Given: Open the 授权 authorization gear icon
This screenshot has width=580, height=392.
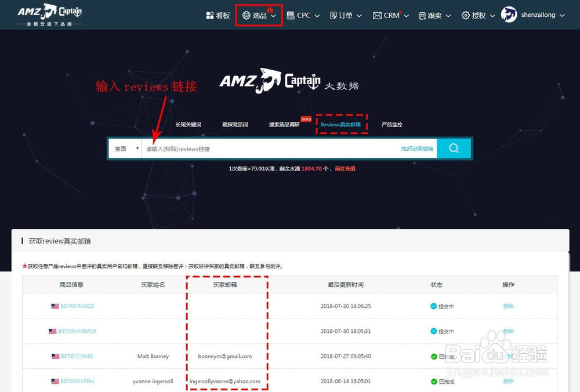Looking at the screenshot, I should pos(466,15).
